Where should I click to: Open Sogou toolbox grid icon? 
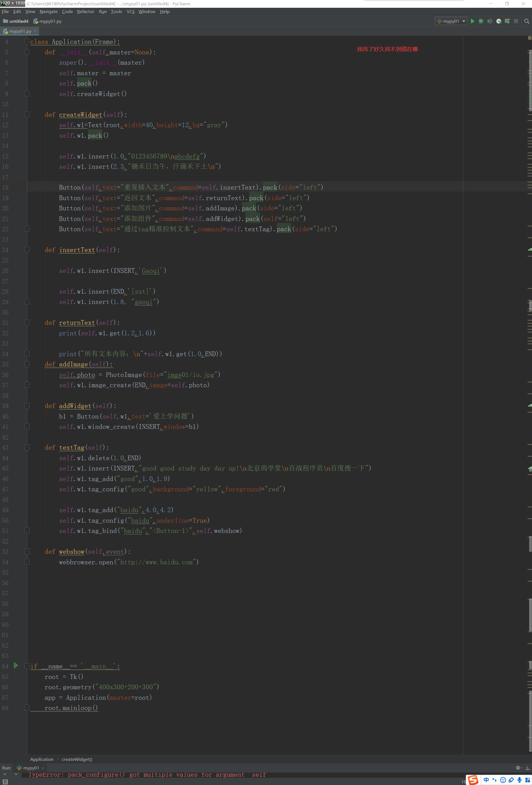coord(528,780)
